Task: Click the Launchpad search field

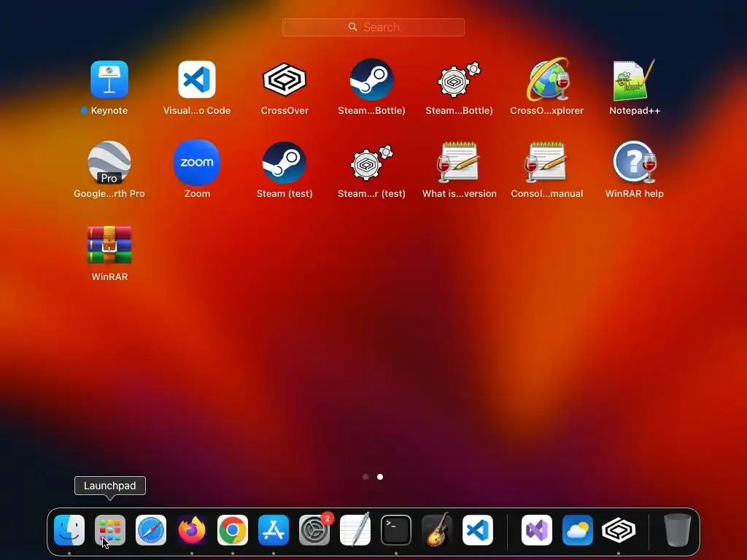Action: (x=373, y=27)
